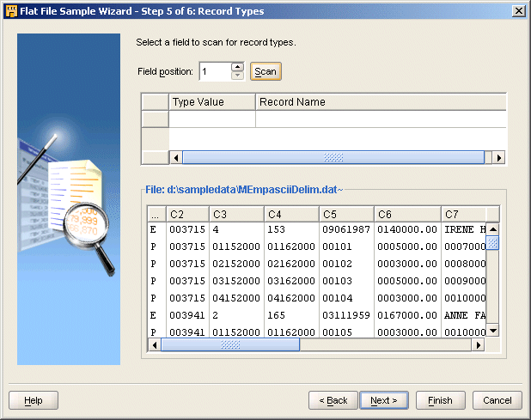Click the Scan button
The height and width of the screenshot is (420, 531).
click(265, 71)
